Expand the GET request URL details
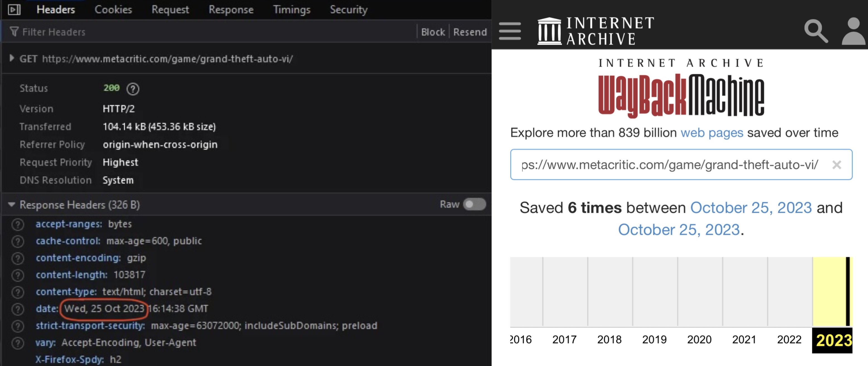 pyautogui.click(x=12, y=58)
